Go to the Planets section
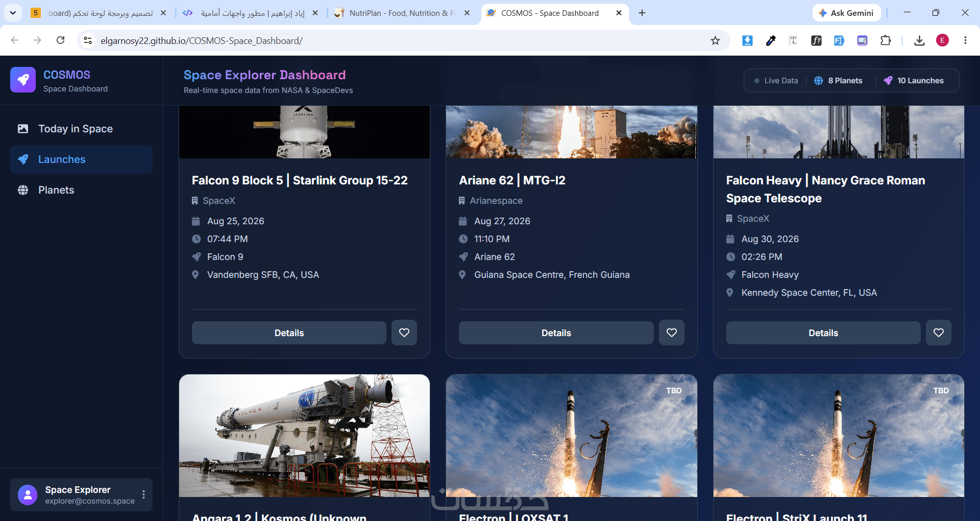This screenshot has height=521, width=980. point(81,190)
